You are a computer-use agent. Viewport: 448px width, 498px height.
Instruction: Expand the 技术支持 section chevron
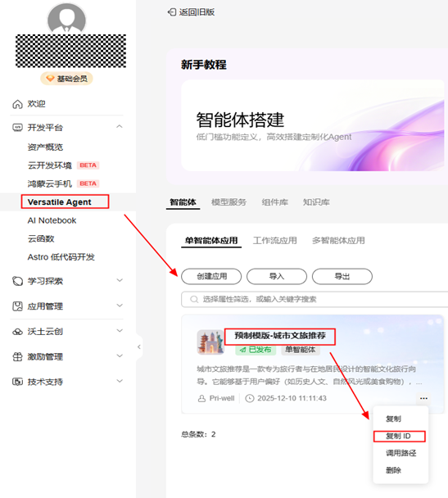tap(120, 381)
